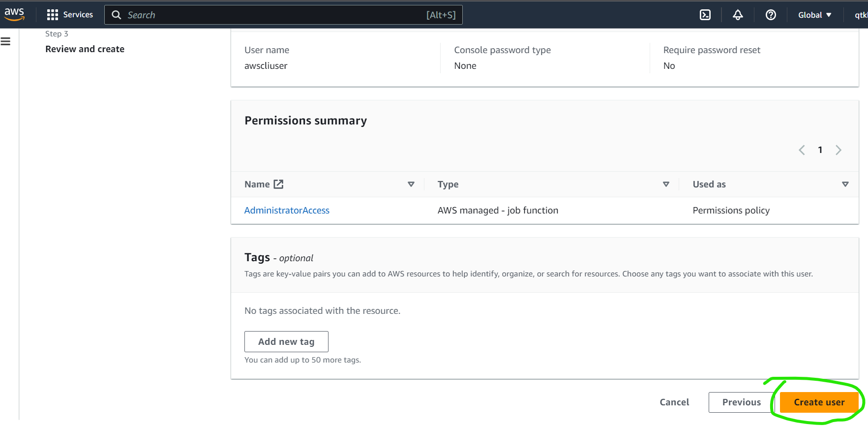This screenshot has width=868, height=426.
Task: Open the Services grid menu
Action: [70, 15]
